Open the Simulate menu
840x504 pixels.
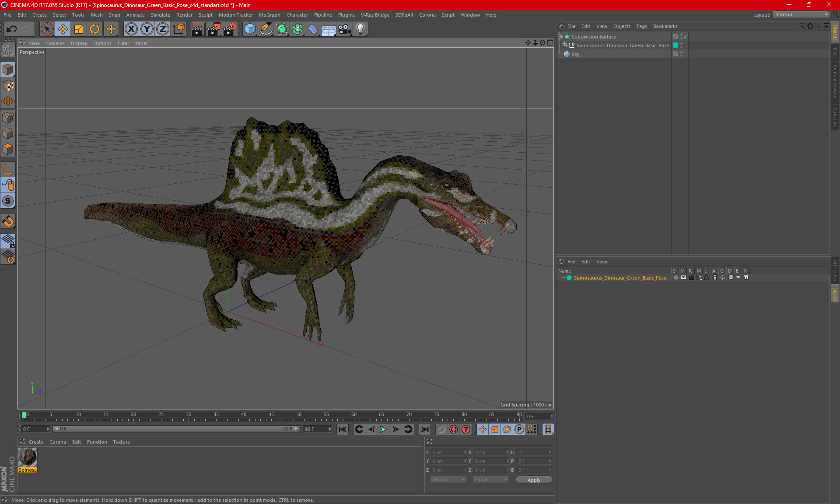[x=161, y=15]
